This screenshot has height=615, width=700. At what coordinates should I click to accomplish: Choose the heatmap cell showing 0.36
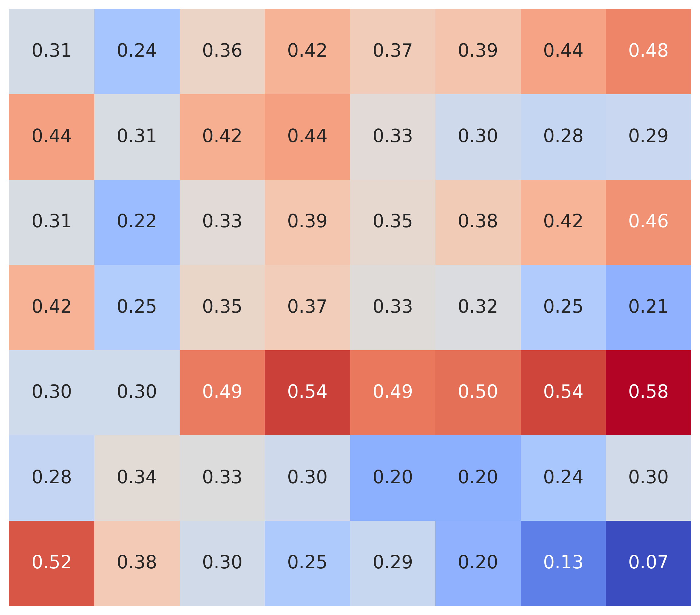[222, 51]
